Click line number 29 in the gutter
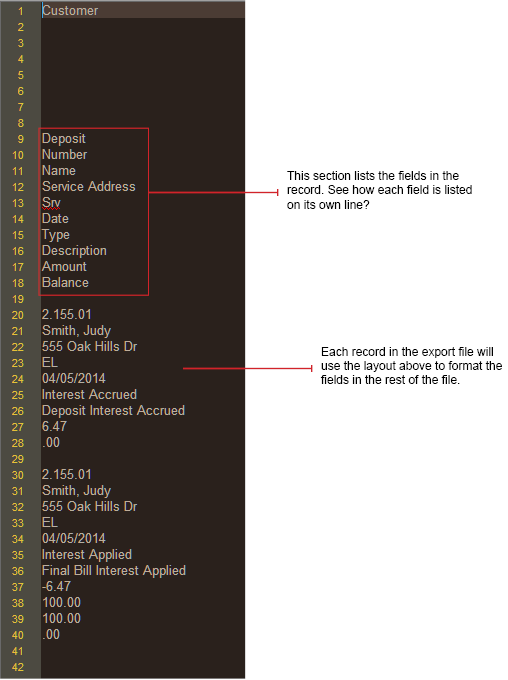Image resolution: width=508 pixels, height=680 pixels. pyautogui.click(x=18, y=459)
